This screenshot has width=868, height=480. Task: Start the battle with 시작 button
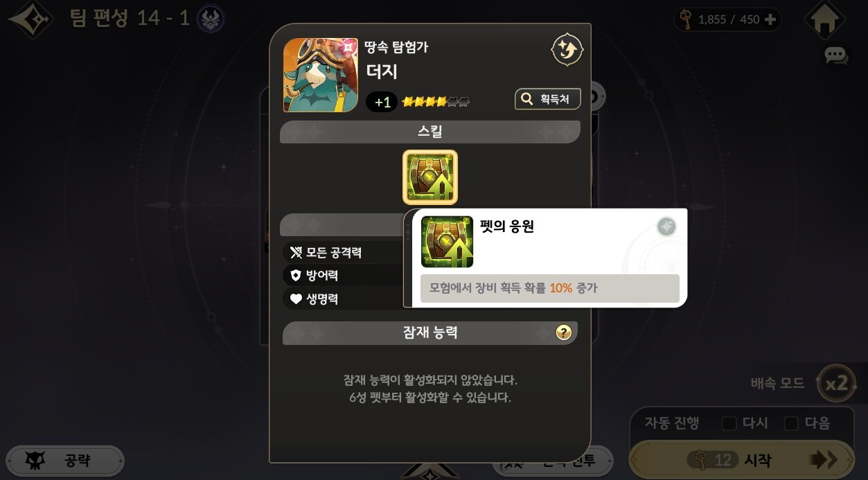click(741, 460)
